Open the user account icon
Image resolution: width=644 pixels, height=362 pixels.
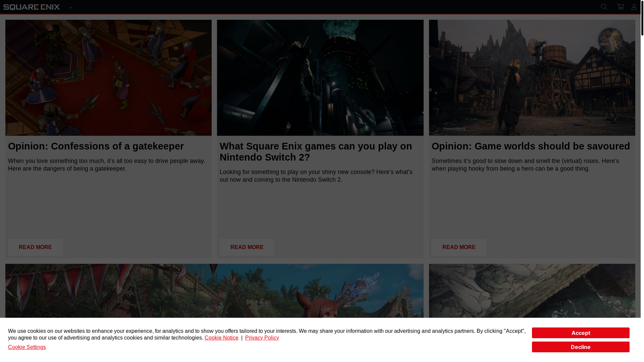point(634,7)
